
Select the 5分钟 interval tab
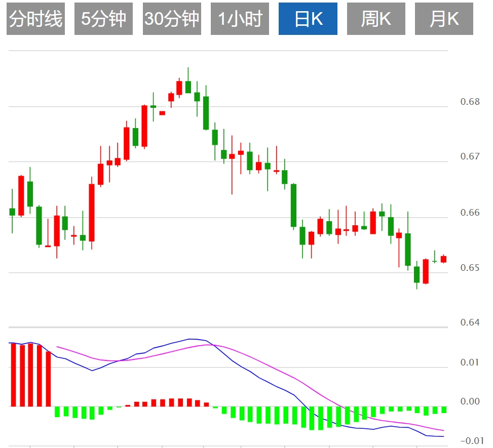pos(103,19)
